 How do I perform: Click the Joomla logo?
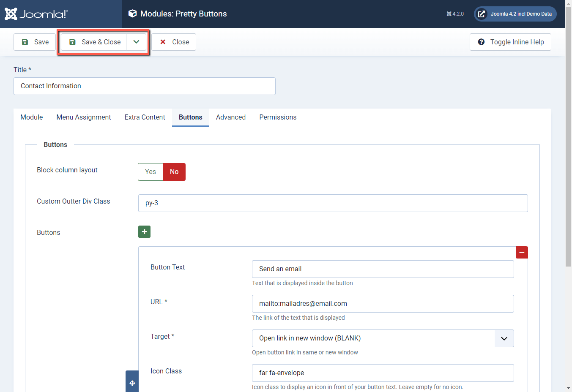coord(36,14)
